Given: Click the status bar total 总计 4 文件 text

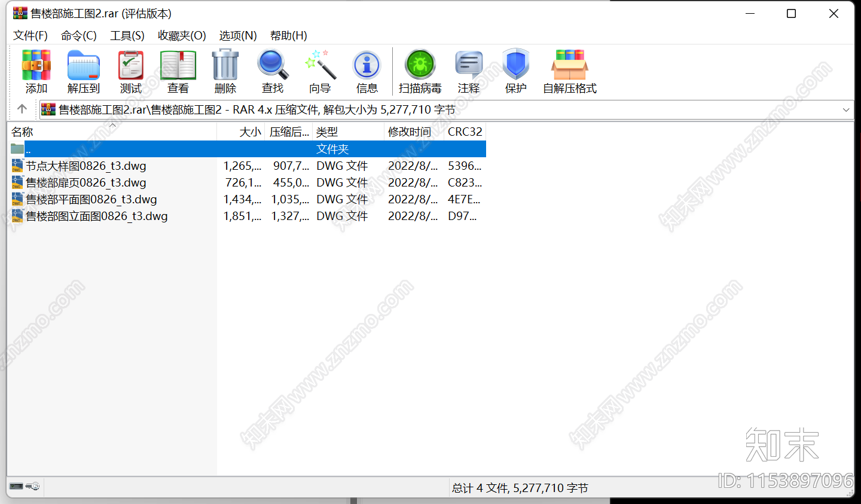Looking at the screenshot, I should click(520, 488).
